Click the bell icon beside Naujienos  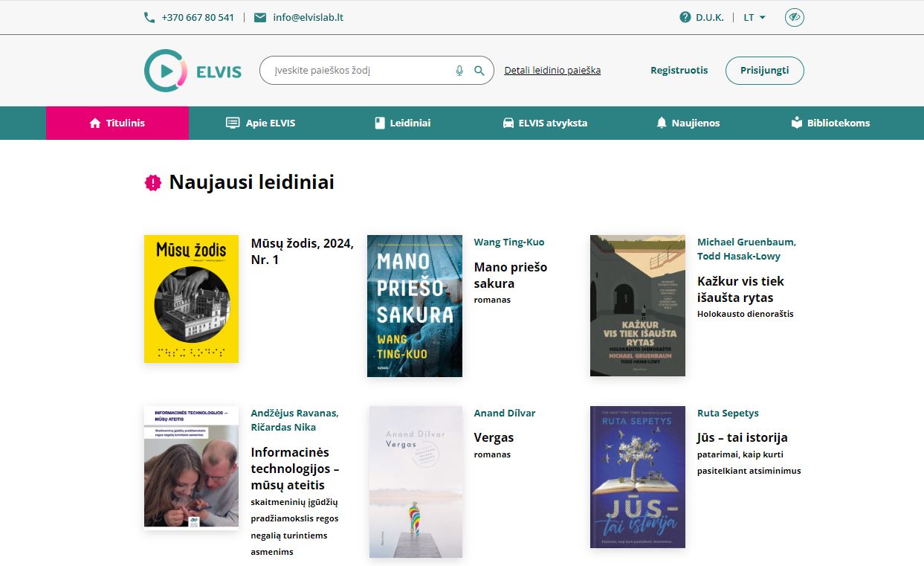point(662,123)
